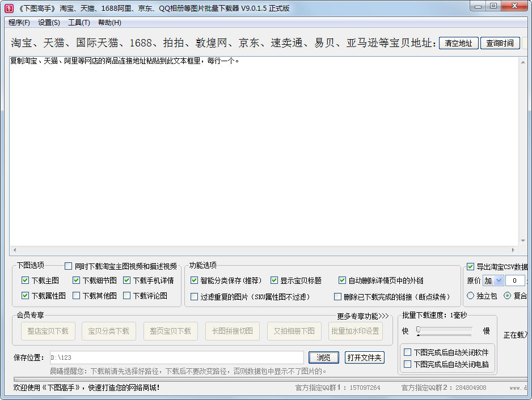Uncheck the 下载主图 checkbox
Image resolution: width=532 pixels, height=400 pixels.
coord(26,280)
